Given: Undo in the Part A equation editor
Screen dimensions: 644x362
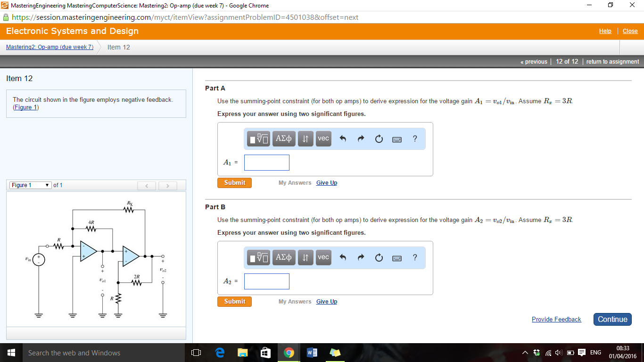Looking at the screenshot, I should coord(342,139).
